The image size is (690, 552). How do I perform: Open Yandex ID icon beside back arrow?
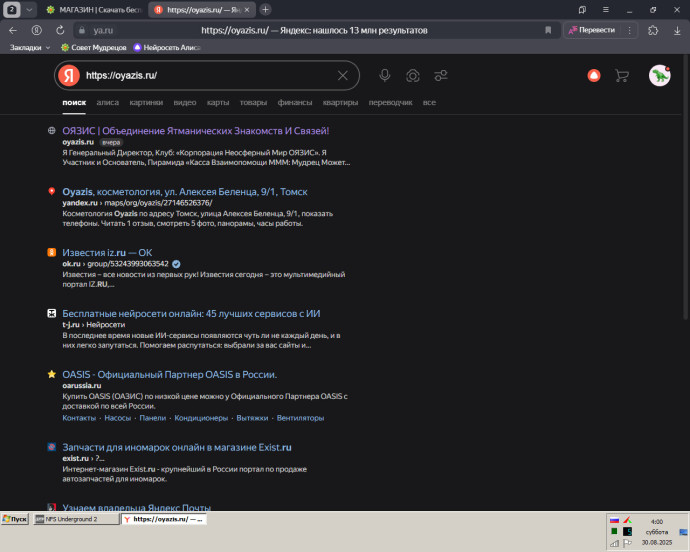(37, 30)
